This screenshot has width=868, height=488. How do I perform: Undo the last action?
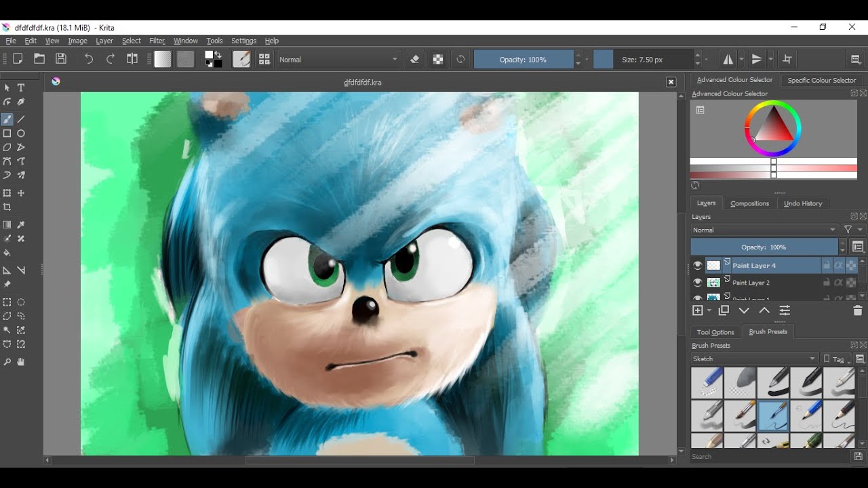[89, 59]
